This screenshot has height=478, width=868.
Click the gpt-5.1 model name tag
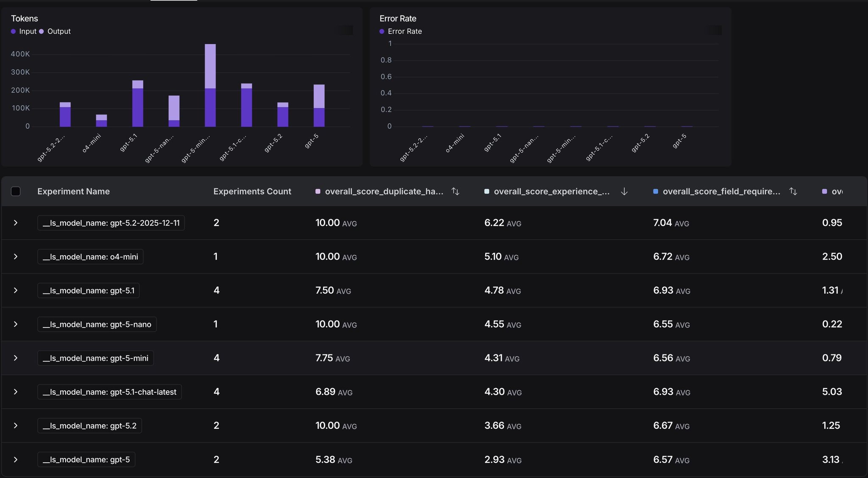click(88, 291)
